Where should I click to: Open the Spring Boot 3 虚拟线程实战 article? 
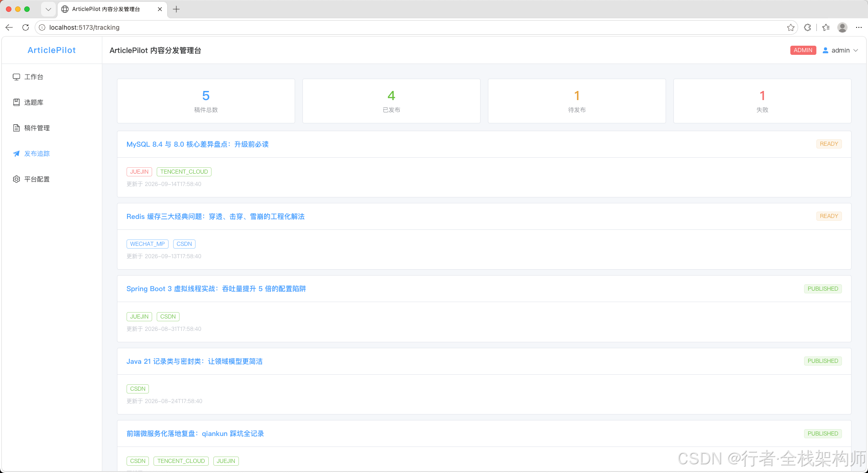click(216, 289)
